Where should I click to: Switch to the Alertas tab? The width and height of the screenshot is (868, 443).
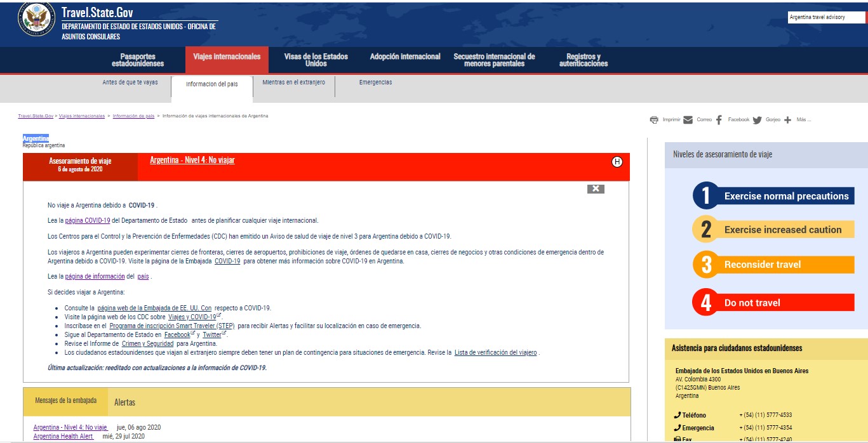[x=124, y=402]
